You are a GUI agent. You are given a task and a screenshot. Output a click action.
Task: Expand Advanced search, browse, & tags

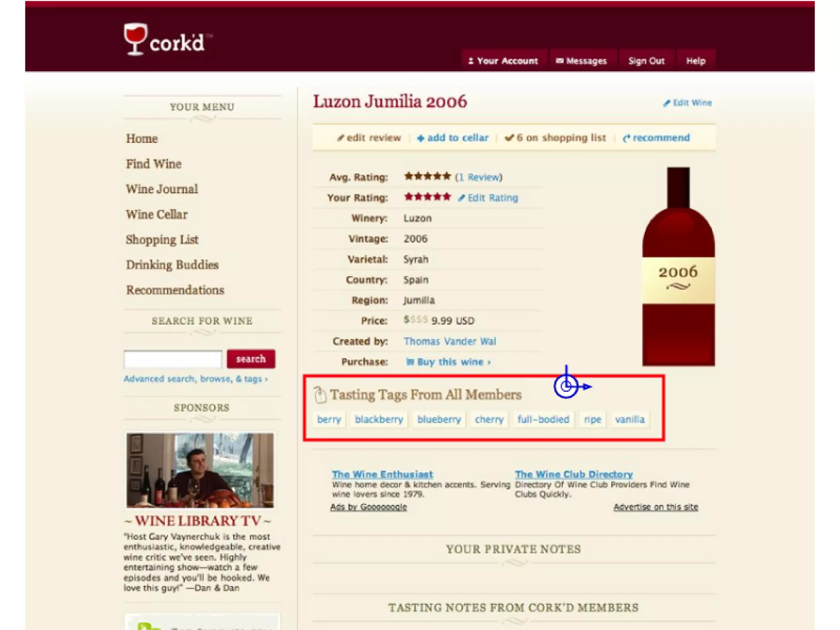tap(196, 379)
